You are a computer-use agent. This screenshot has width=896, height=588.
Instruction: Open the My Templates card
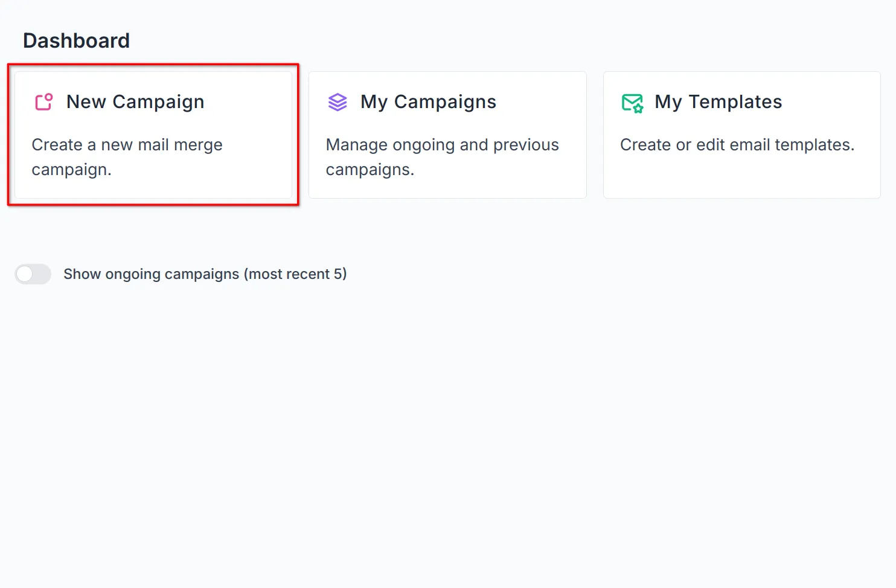(x=741, y=135)
